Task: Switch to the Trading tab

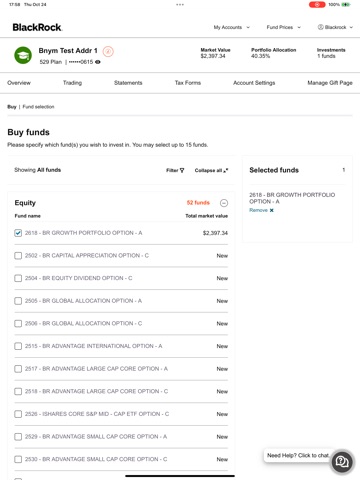Action: coord(72,83)
